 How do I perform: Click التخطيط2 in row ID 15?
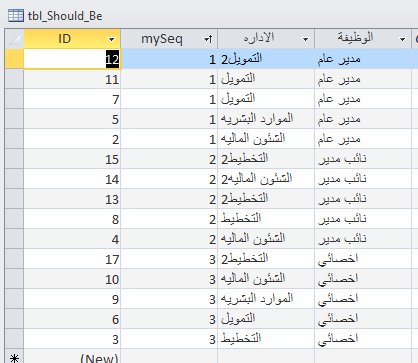click(x=245, y=159)
